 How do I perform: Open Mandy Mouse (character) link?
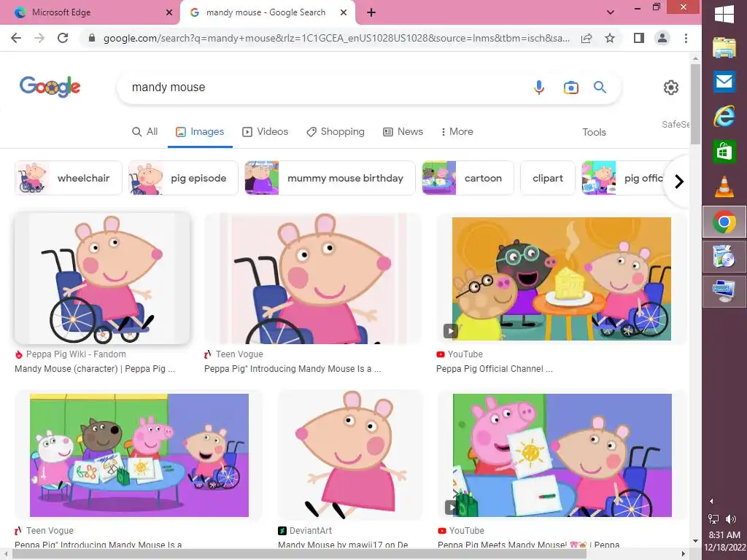(x=95, y=368)
